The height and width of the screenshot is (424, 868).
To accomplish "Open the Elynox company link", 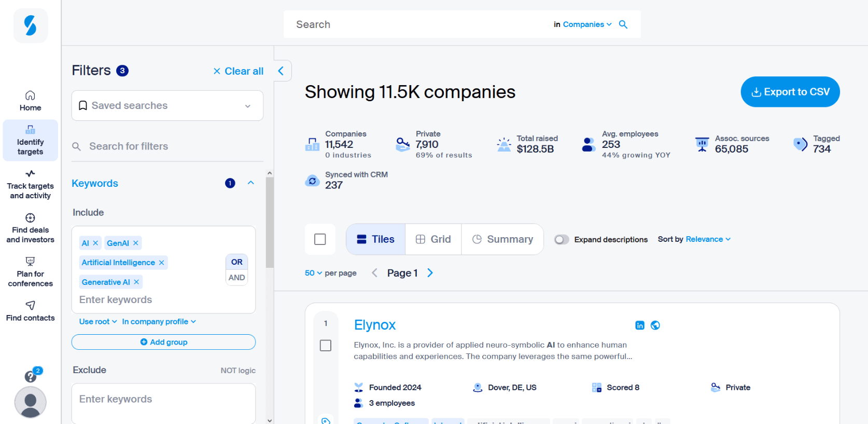I will click(x=374, y=325).
